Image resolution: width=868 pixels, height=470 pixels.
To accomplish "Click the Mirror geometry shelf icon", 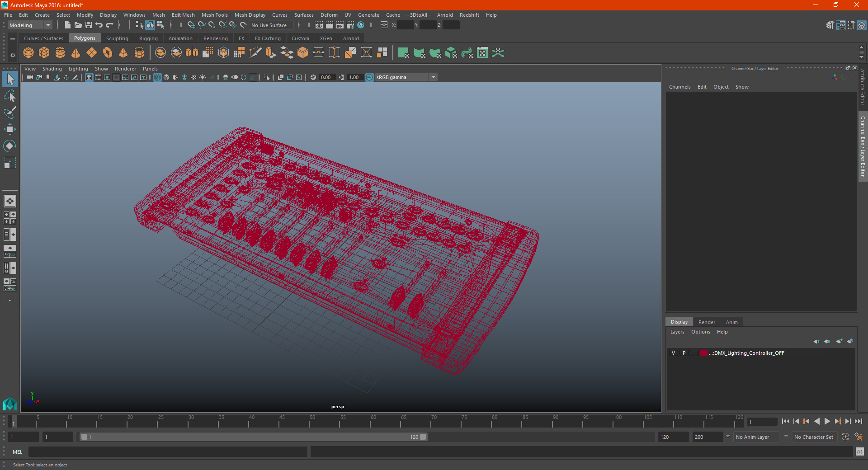I will pyautogui.click(x=192, y=53).
